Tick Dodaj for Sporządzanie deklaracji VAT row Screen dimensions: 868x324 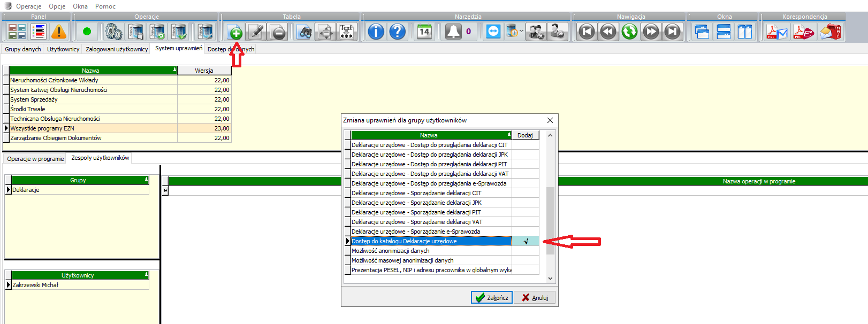pyautogui.click(x=525, y=222)
